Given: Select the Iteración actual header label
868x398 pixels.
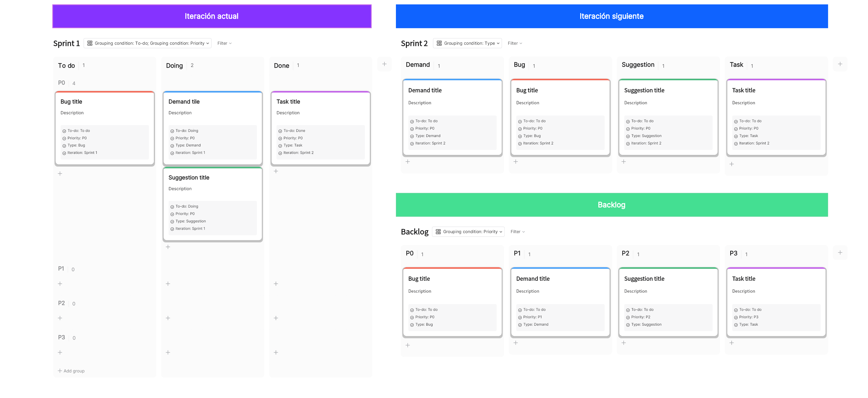Looking at the screenshot, I should (x=213, y=16).
